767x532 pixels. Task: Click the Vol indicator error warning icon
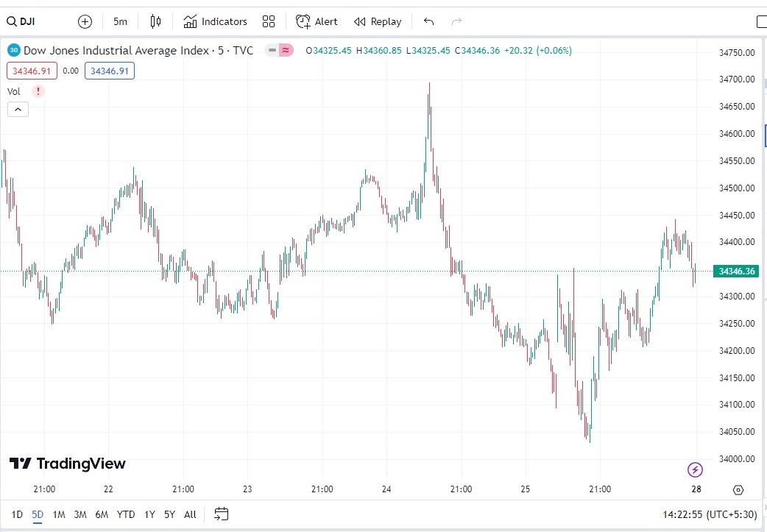click(x=38, y=91)
